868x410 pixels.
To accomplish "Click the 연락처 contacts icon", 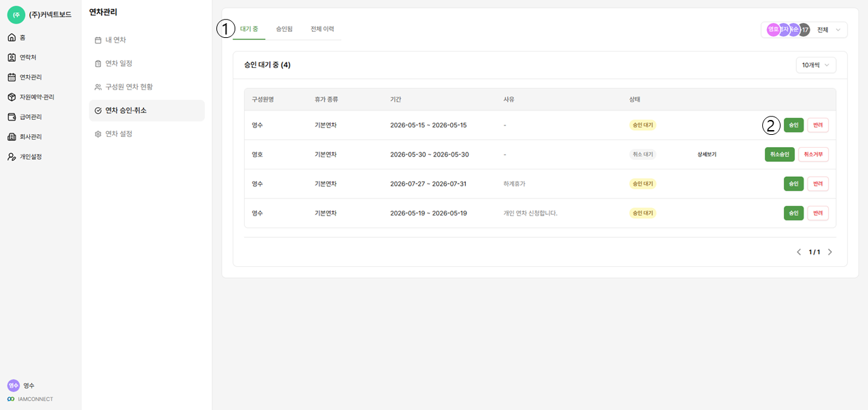I will [x=12, y=58].
